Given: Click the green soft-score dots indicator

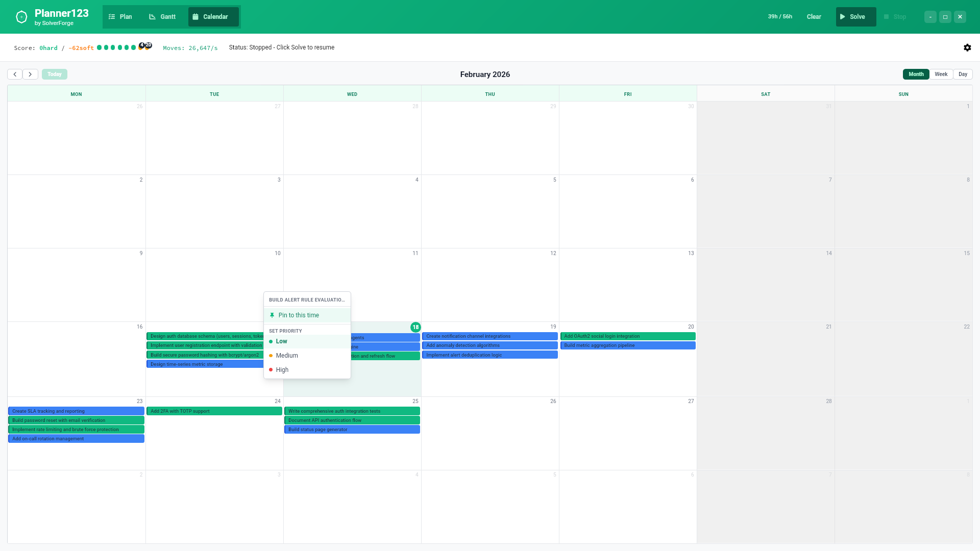Looking at the screenshot, I should 117,47.
